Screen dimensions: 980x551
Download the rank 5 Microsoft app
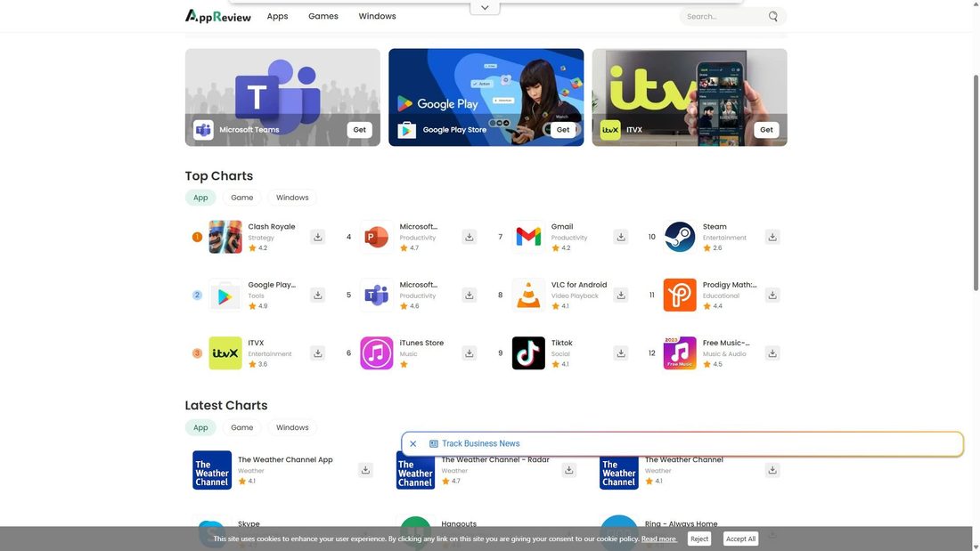coord(469,295)
